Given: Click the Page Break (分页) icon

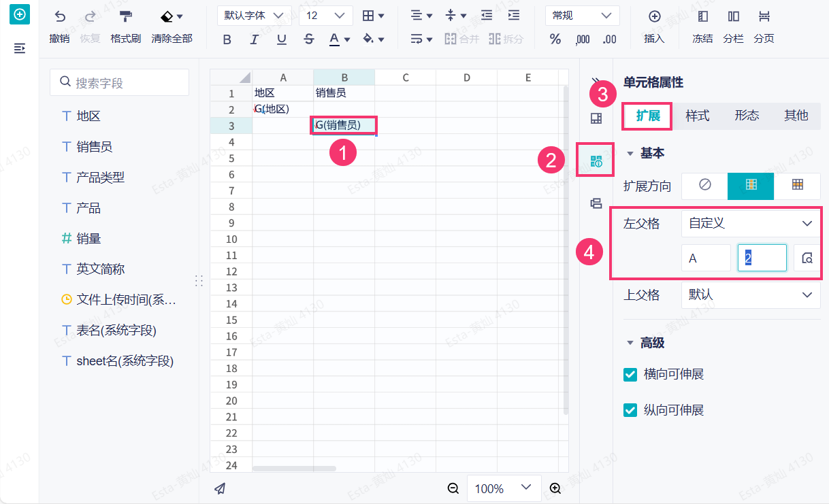Looking at the screenshot, I should point(764,16).
